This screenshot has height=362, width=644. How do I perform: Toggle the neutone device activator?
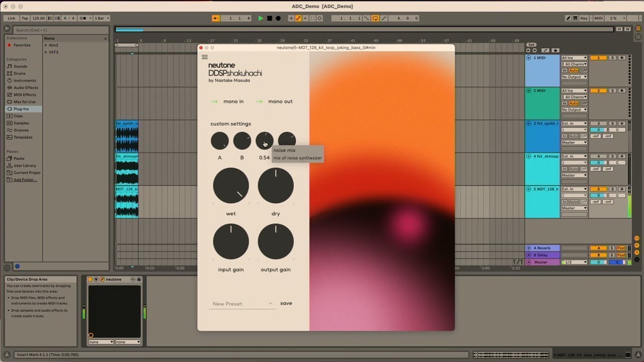(x=91, y=280)
